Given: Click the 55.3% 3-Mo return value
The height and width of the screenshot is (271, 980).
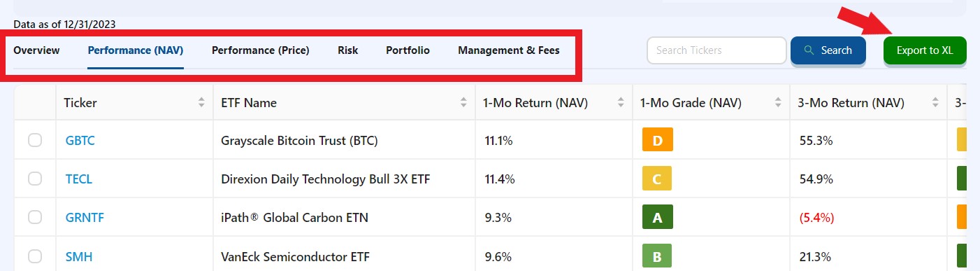Looking at the screenshot, I should pyautogui.click(x=816, y=141).
